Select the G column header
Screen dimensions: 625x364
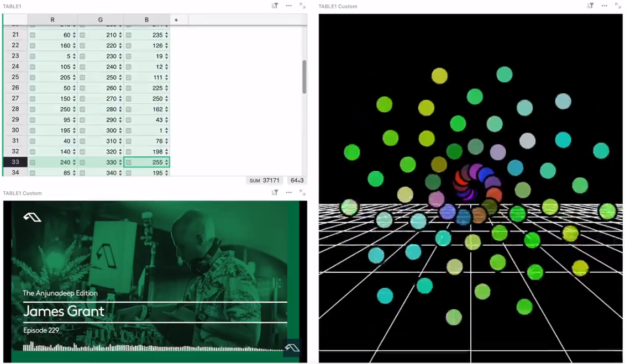point(100,20)
